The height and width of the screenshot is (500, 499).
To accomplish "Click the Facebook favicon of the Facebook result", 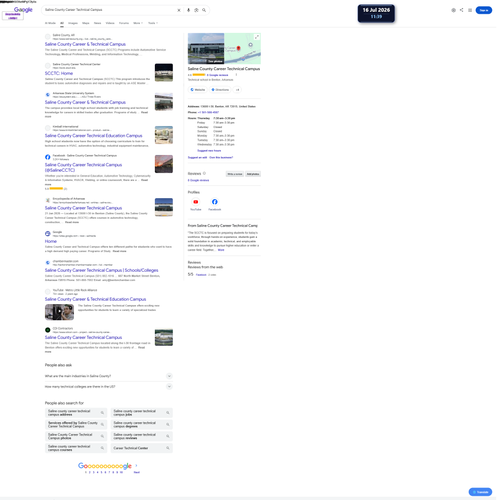I will (48, 157).
